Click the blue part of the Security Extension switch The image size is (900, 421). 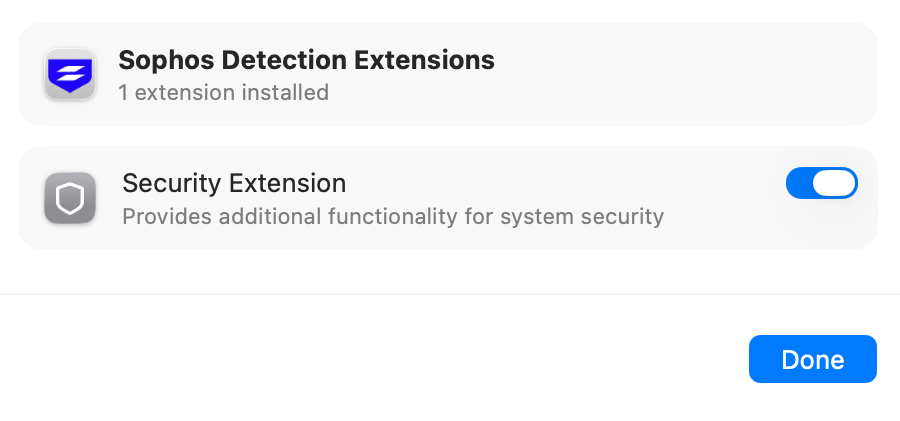801,183
